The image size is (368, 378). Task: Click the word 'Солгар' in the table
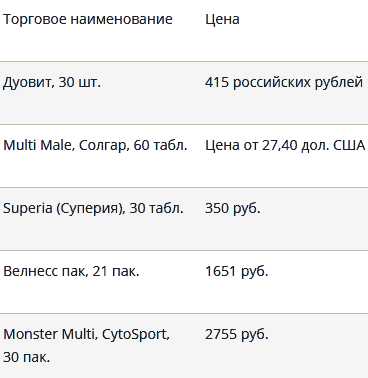click(104, 145)
